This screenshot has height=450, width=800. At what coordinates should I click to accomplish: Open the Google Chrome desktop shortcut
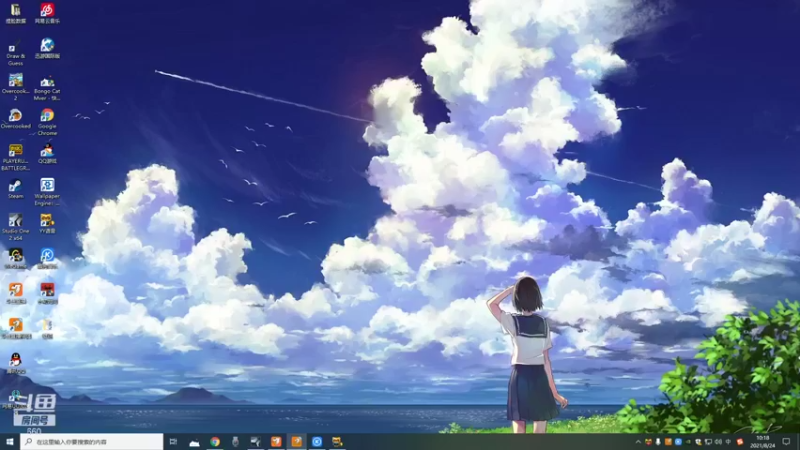(x=47, y=121)
